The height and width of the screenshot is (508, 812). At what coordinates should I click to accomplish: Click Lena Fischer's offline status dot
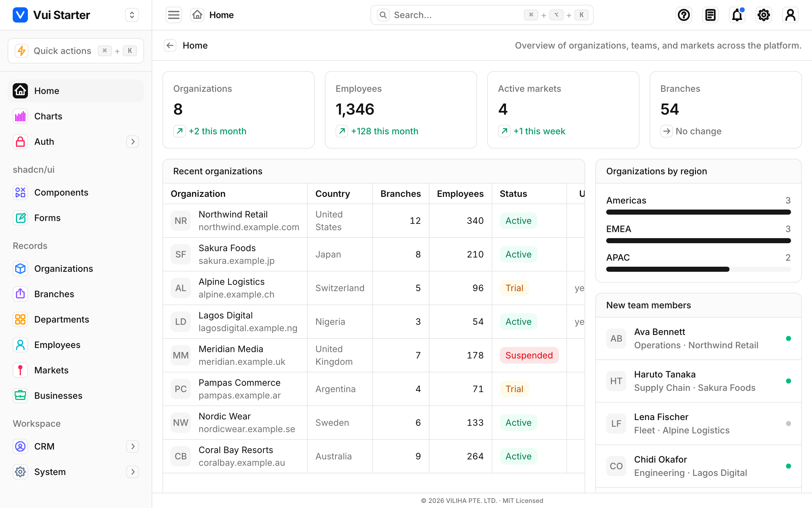pyautogui.click(x=788, y=424)
